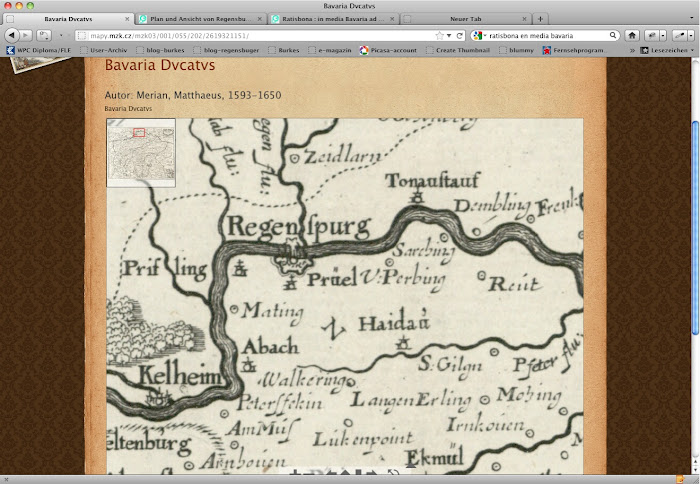Viewport: 700px width, 484px height.
Task: Close the Neuer Tab tab
Action: pos(525,19)
